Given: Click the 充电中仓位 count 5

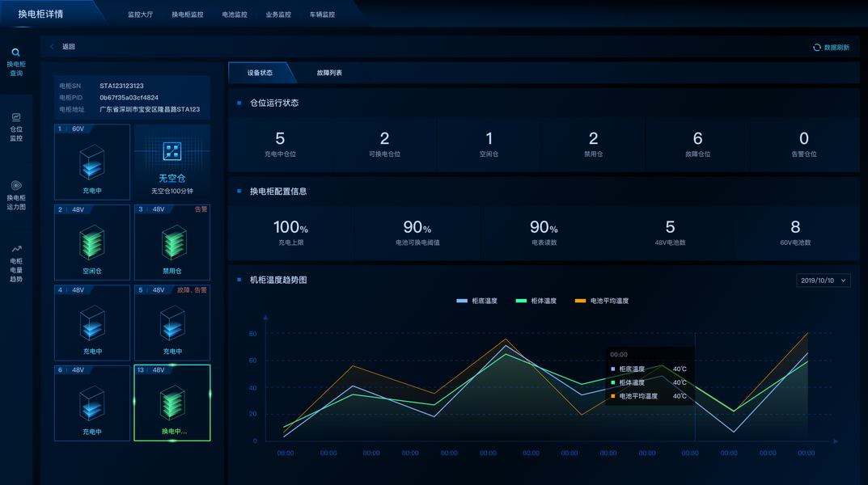Looking at the screenshot, I should [280, 138].
